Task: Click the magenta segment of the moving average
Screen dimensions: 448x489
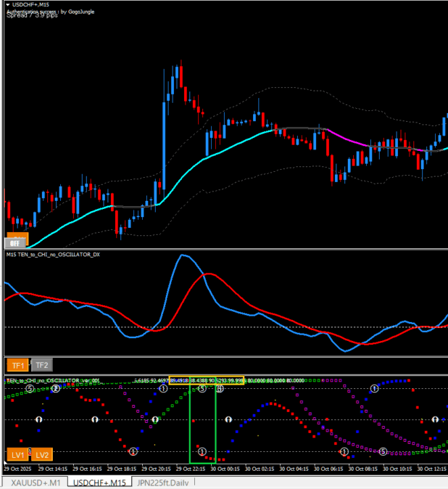Action: pos(348,138)
